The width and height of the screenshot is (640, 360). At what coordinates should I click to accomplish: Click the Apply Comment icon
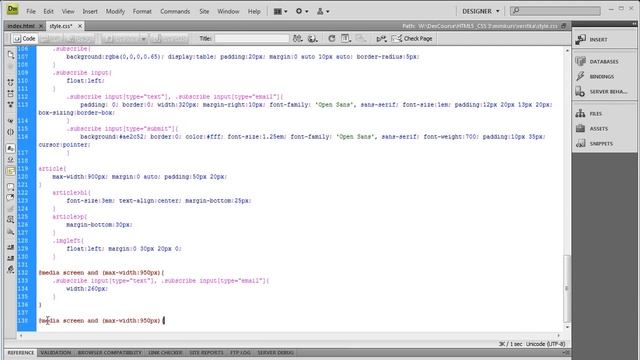tap(11, 187)
